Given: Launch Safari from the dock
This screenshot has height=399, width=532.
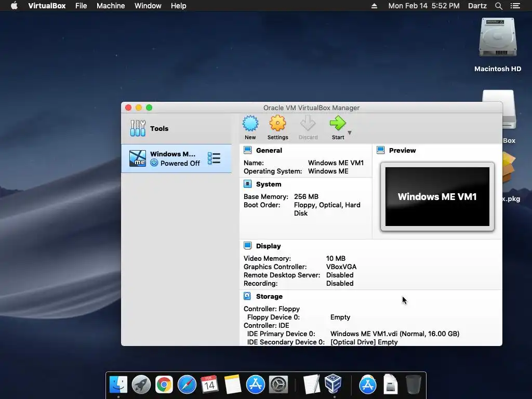Looking at the screenshot, I should tap(187, 384).
